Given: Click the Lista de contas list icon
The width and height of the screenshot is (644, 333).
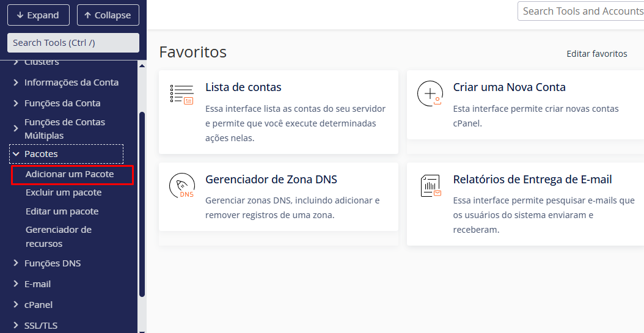Looking at the screenshot, I should [x=181, y=94].
